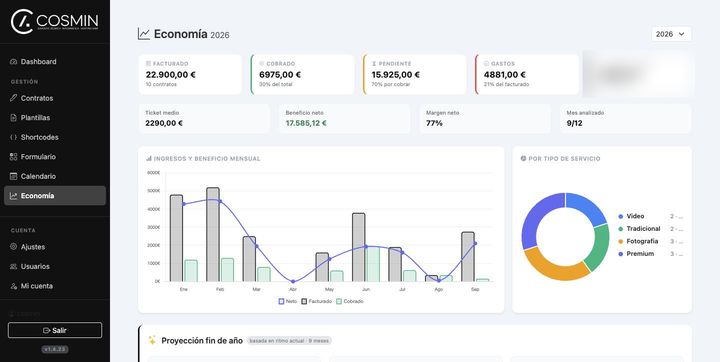
Task: Click the bar icon beside Ingresos y beneficio mensual
Action: (149, 158)
